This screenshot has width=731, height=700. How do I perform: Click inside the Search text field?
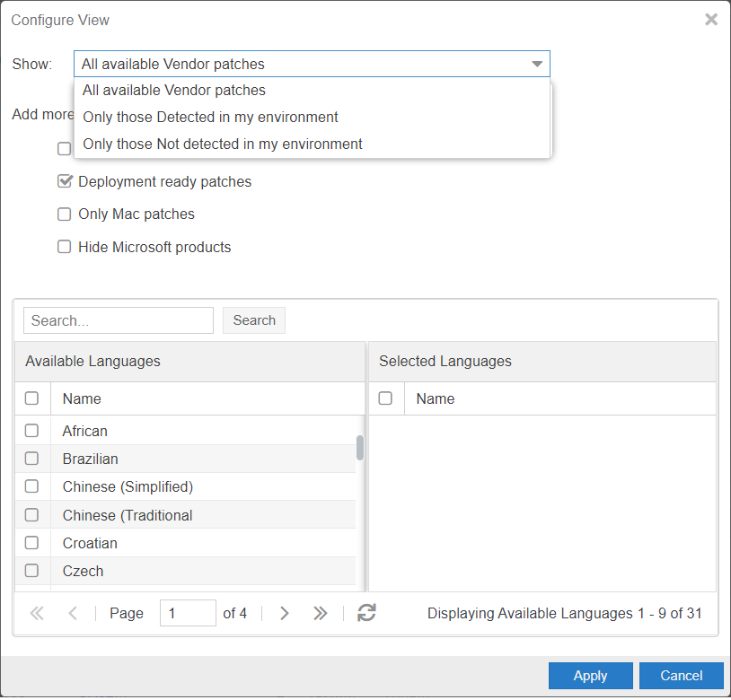pos(118,319)
